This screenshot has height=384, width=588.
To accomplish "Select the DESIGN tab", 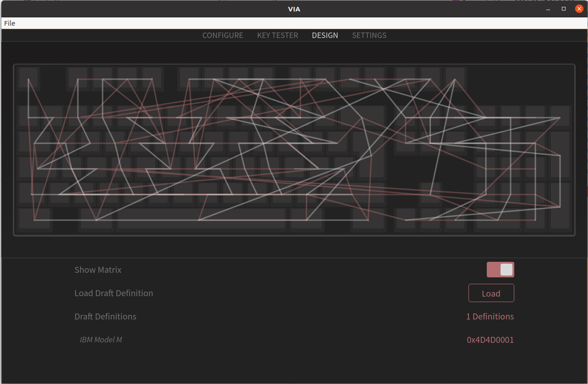I will click(325, 35).
